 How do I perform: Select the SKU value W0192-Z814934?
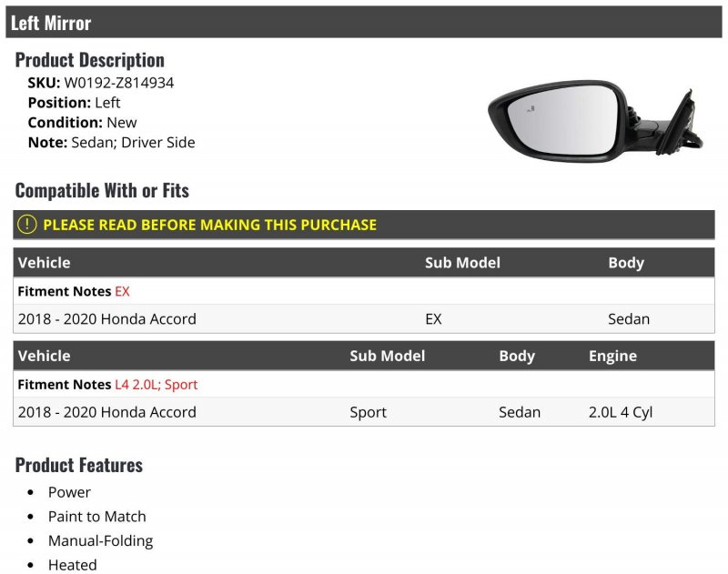[x=118, y=83]
